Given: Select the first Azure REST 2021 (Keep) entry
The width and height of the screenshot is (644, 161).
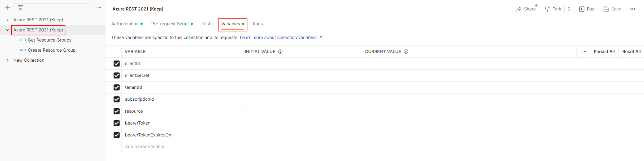Looking at the screenshot, I should coord(38,20).
